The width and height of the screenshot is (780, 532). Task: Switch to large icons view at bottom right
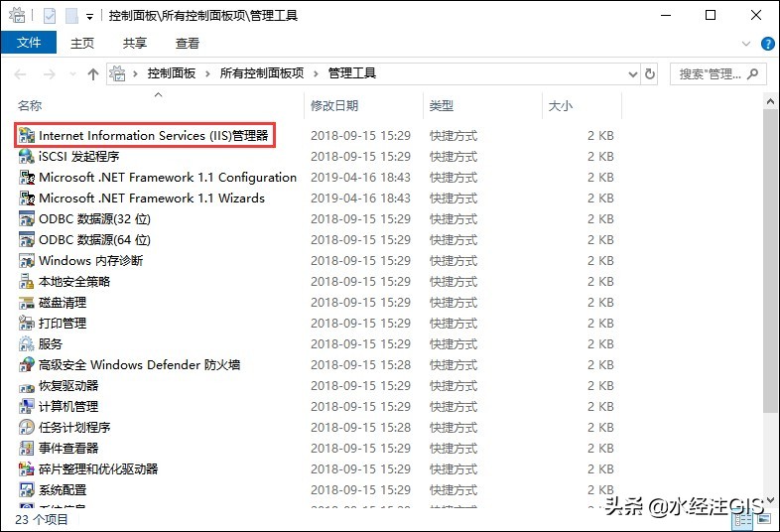[764, 519]
